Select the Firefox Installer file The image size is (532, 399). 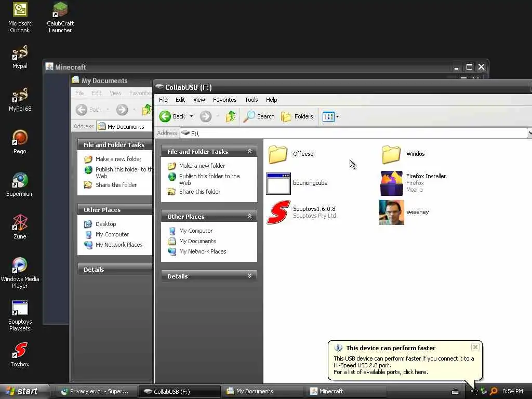(x=413, y=183)
